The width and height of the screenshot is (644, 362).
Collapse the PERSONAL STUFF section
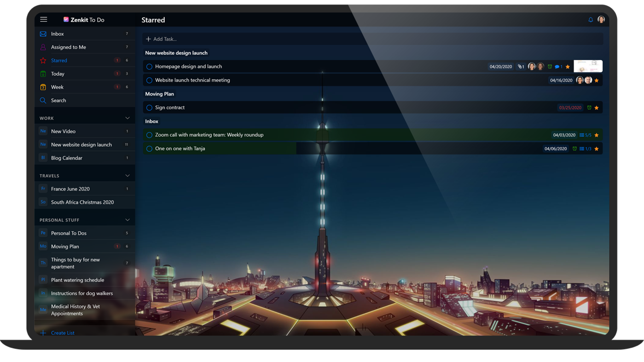coord(127,219)
